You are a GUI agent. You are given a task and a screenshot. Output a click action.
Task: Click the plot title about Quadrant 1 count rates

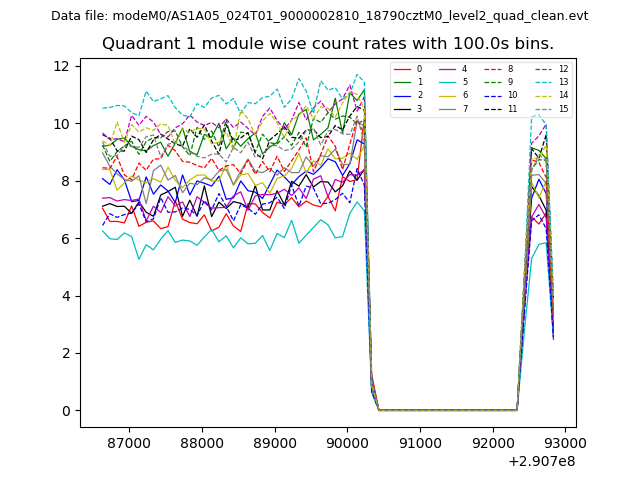[320, 44]
